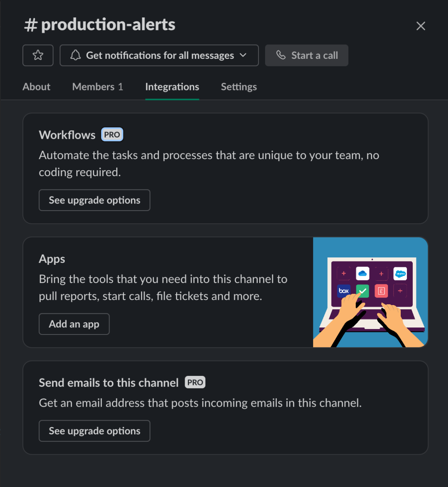
Task: Click the Add an app button
Action: [x=74, y=324]
